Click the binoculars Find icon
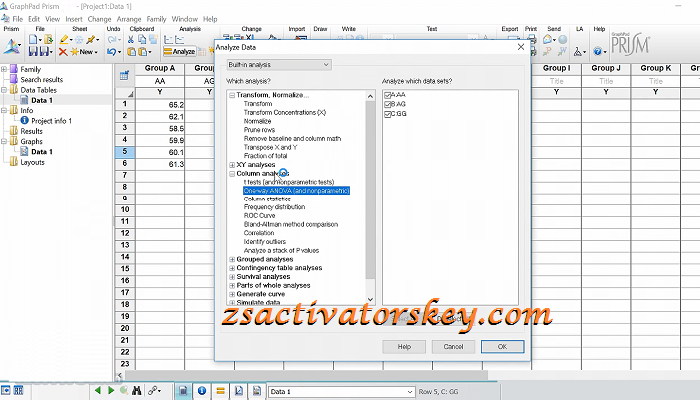The width and height of the screenshot is (700, 400). pos(137,391)
